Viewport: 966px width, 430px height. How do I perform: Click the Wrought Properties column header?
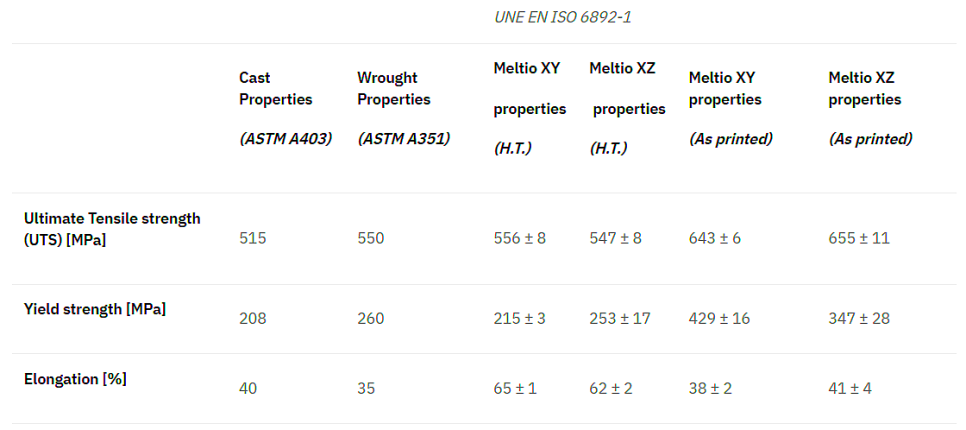click(x=393, y=88)
